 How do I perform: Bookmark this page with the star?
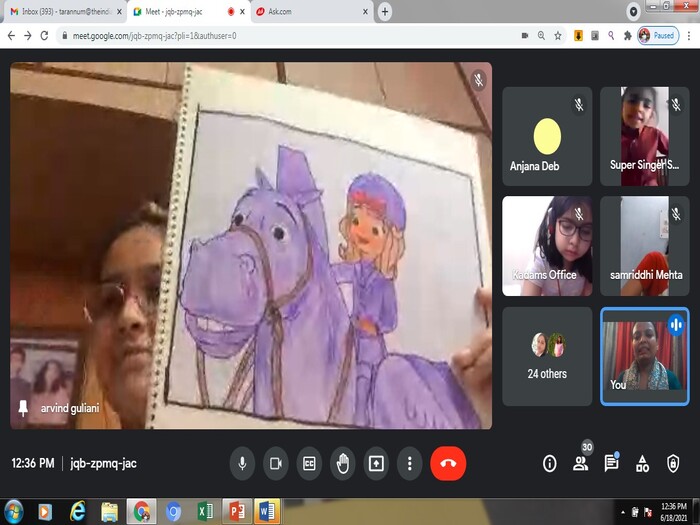pyautogui.click(x=558, y=36)
